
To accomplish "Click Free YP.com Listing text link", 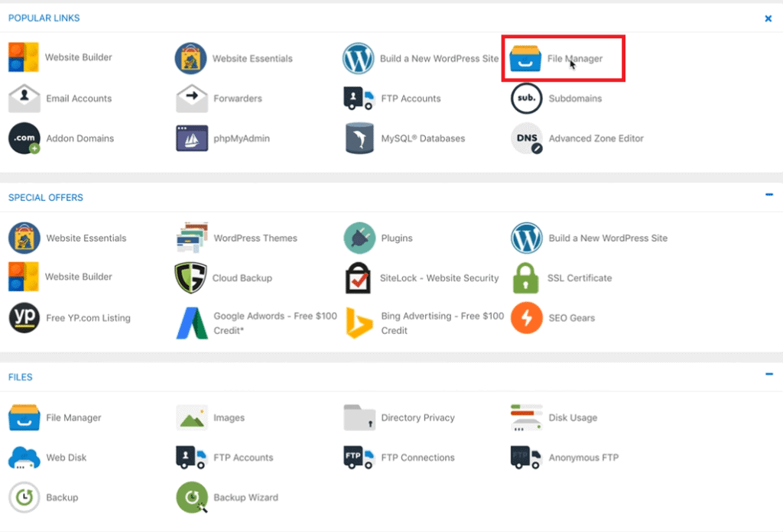I will tap(88, 318).
